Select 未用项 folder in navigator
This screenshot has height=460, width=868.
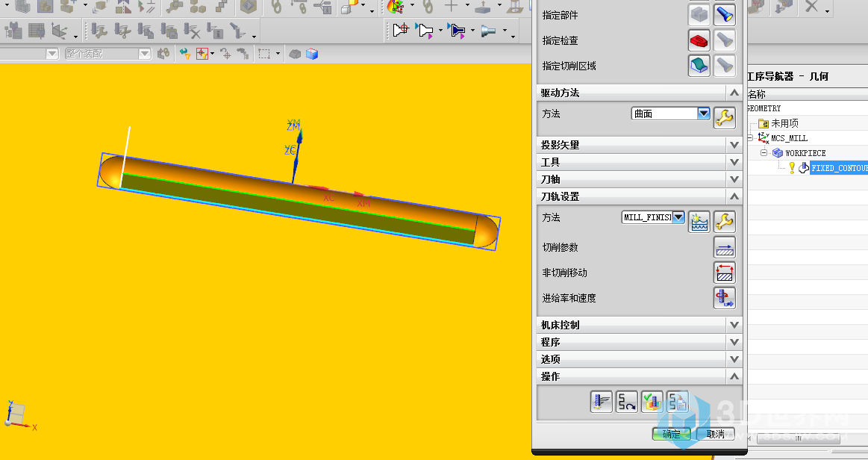pyautogui.click(x=784, y=123)
